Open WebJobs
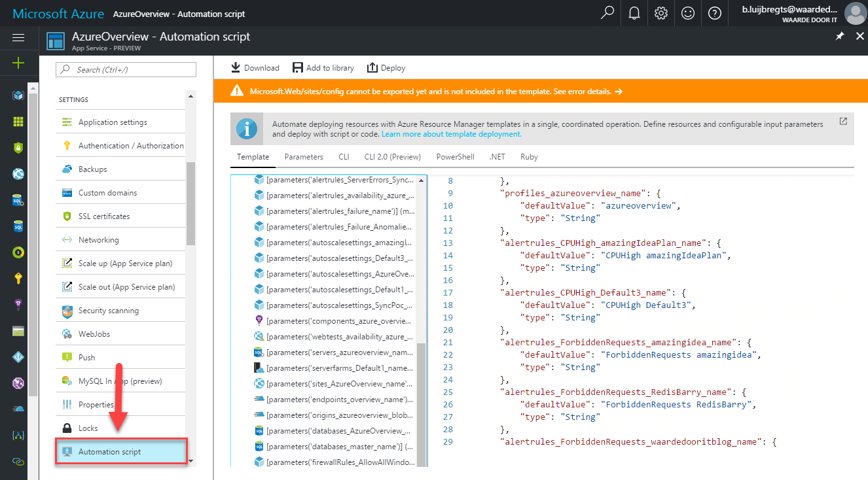Screen dimensions: 868x480 [120, 334]
